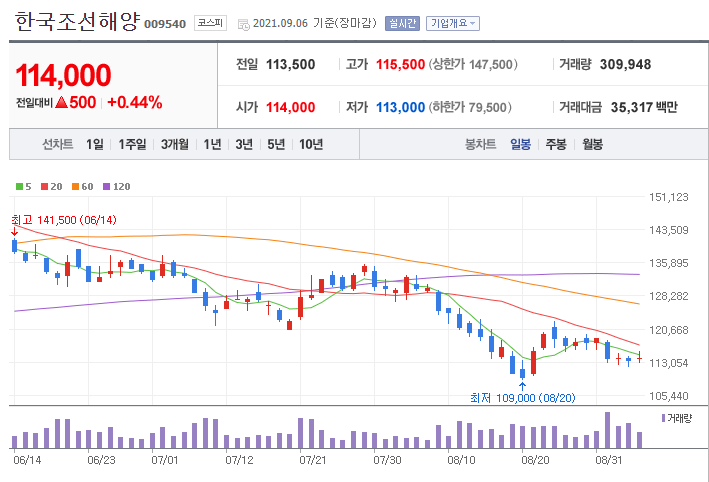The height and width of the screenshot is (482, 709).
Task: Click the red 20-day moving average swatch
Action: click(44, 186)
